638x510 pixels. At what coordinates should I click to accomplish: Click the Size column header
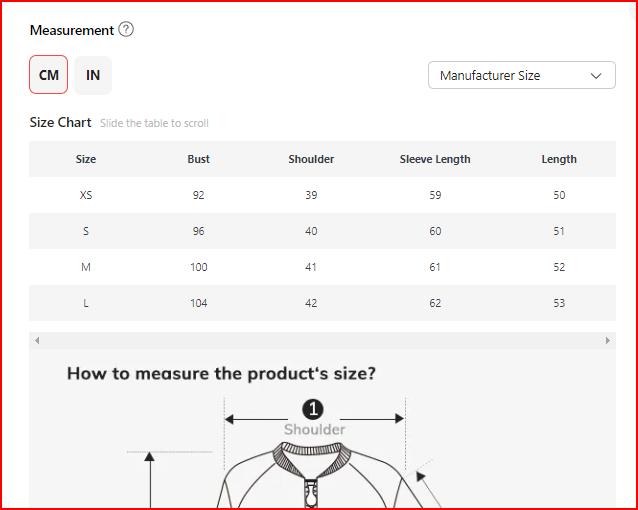point(86,159)
